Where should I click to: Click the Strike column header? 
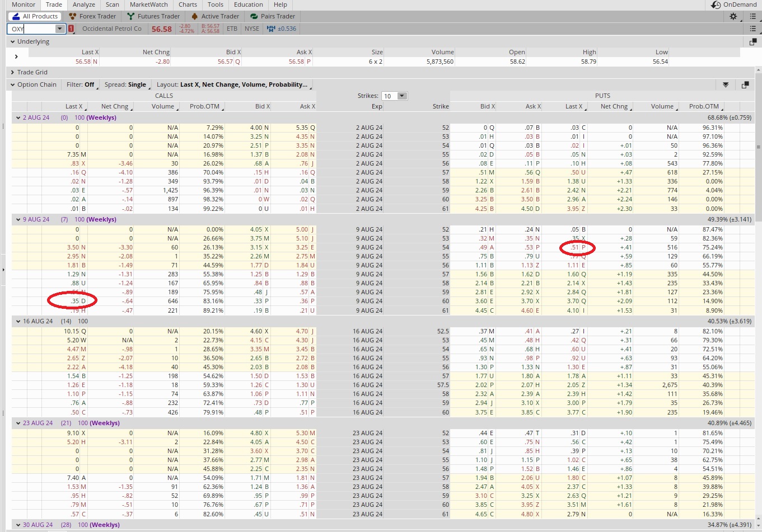point(441,106)
